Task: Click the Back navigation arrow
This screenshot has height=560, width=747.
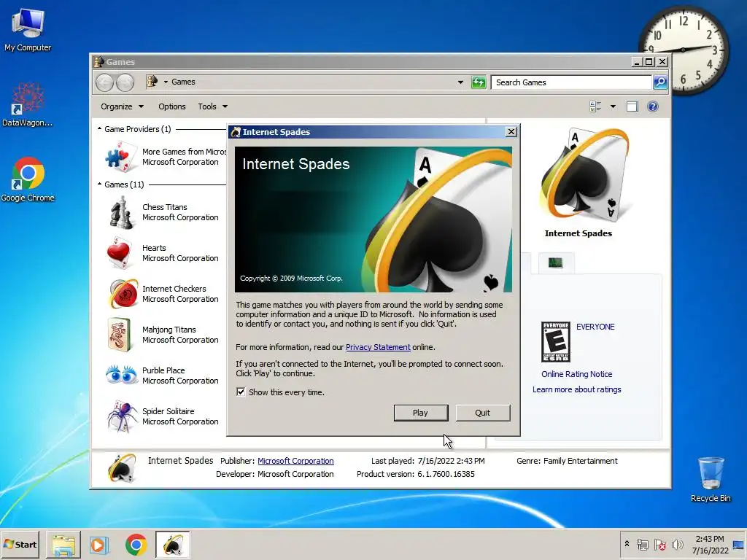Action: pos(104,82)
